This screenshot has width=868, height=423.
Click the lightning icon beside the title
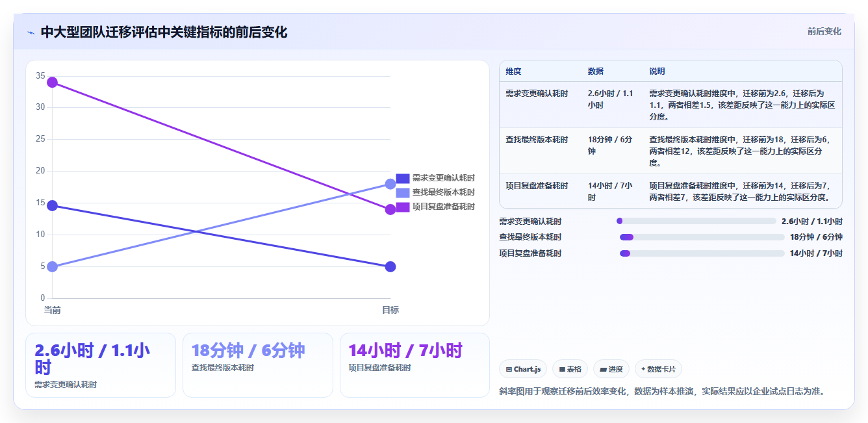31,32
